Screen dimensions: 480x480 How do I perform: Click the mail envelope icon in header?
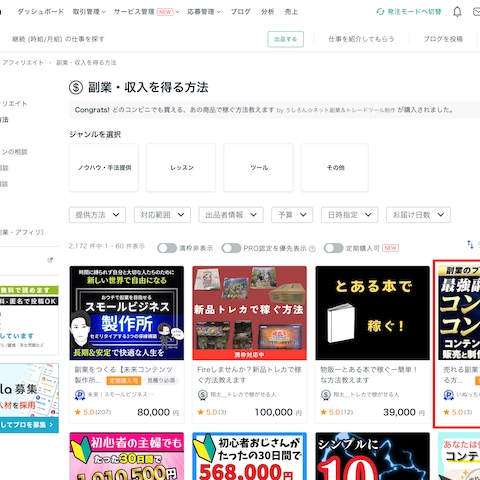(477, 12)
